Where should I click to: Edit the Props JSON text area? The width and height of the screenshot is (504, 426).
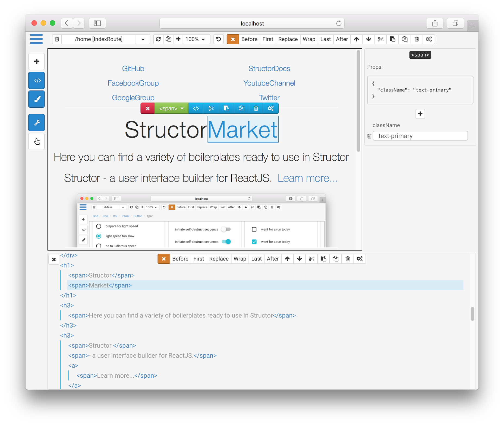point(420,90)
